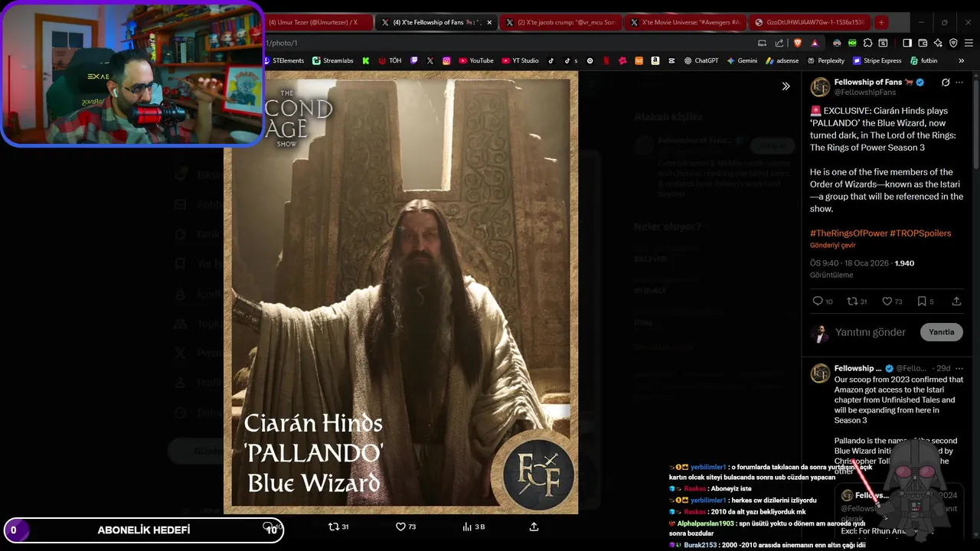This screenshot has width=980, height=551.
Task: Open the adsense bookmark
Action: (782, 60)
